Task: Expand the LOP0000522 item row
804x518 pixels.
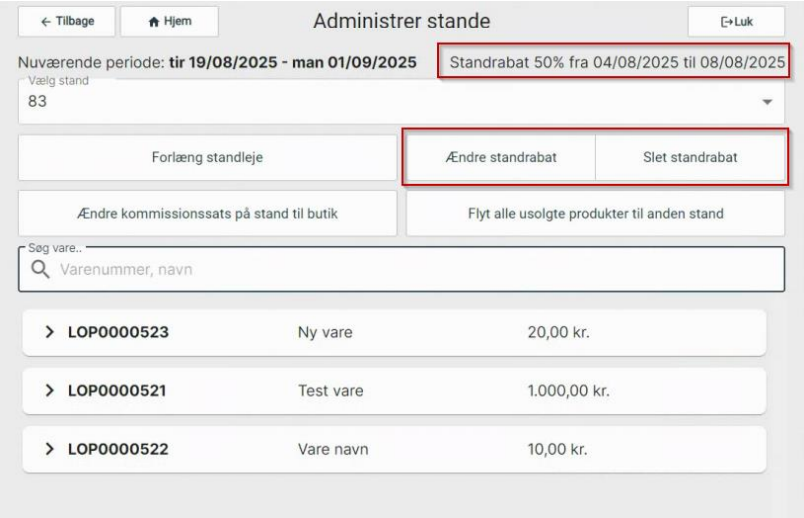Action: [x=50, y=449]
